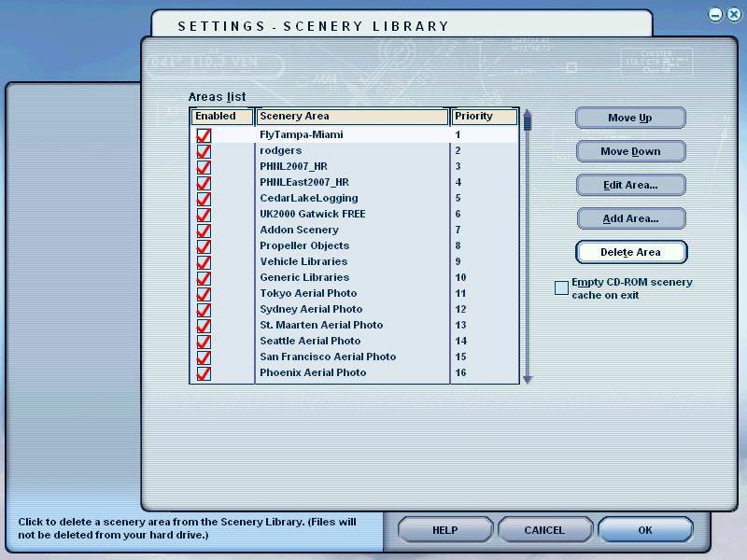Disable San Francisco Aerial Photo checkbox
Screen dimensions: 747x560
204,357
